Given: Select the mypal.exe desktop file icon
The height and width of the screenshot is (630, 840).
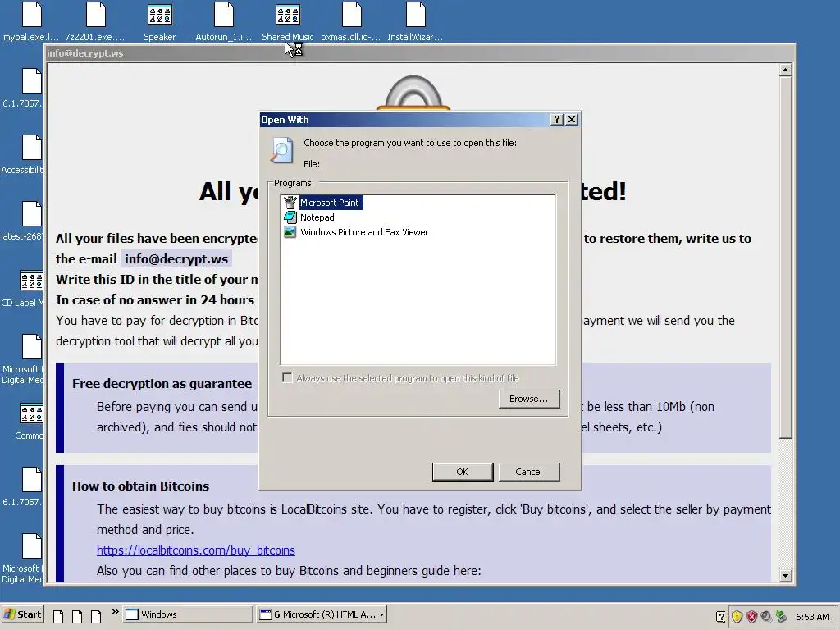Looking at the screenshot, I should point(31,22).
